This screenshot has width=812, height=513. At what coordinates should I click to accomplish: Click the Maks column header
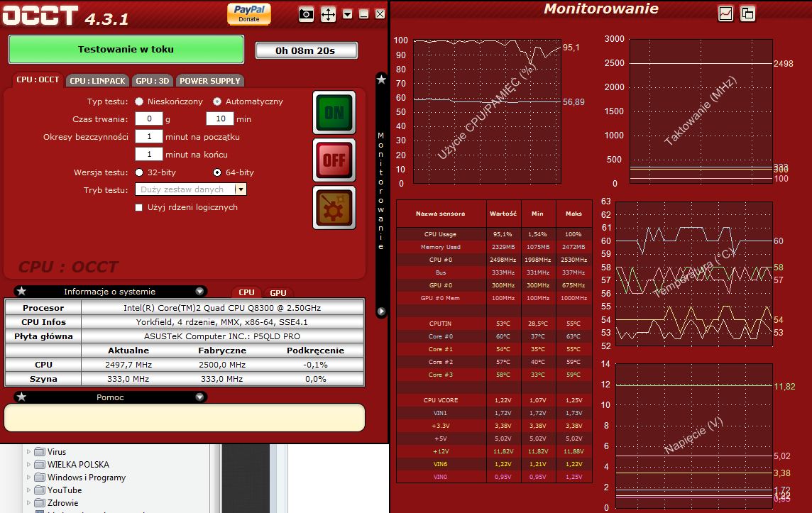pos(574,214)
